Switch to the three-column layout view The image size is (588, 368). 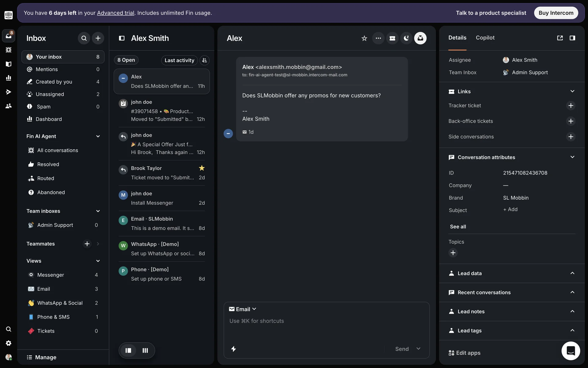(x=145, y=350)
